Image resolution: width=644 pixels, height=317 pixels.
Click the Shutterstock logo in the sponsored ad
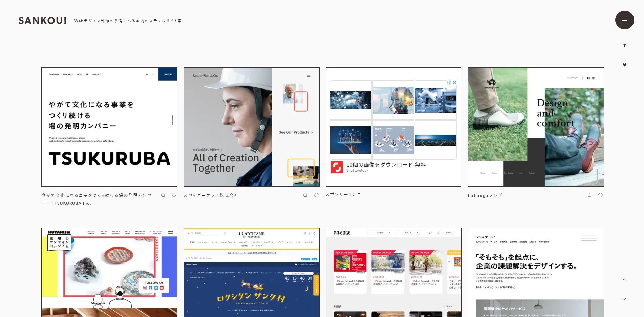click(x=337, y=167)
